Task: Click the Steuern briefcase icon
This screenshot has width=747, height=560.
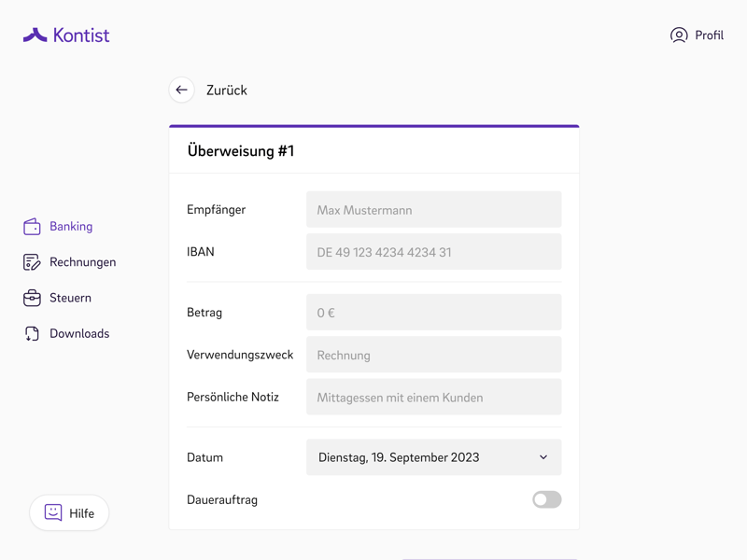Action: 32,298
